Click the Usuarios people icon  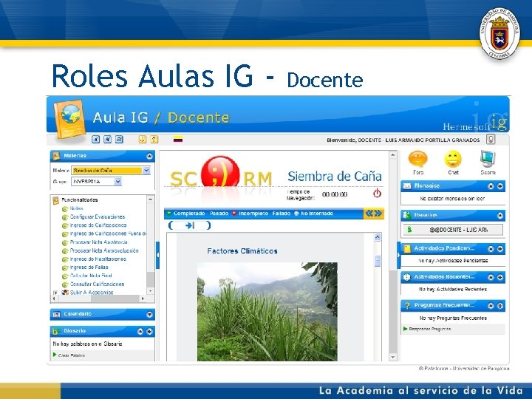pos(407,215)
